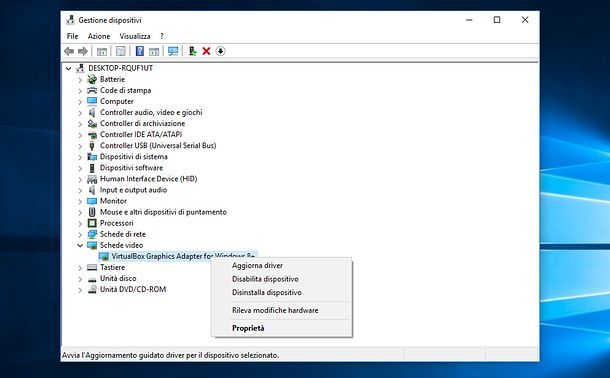The image size is (610, 378).
Task: Expand the Input e output audio node
Action: [80, 190]
